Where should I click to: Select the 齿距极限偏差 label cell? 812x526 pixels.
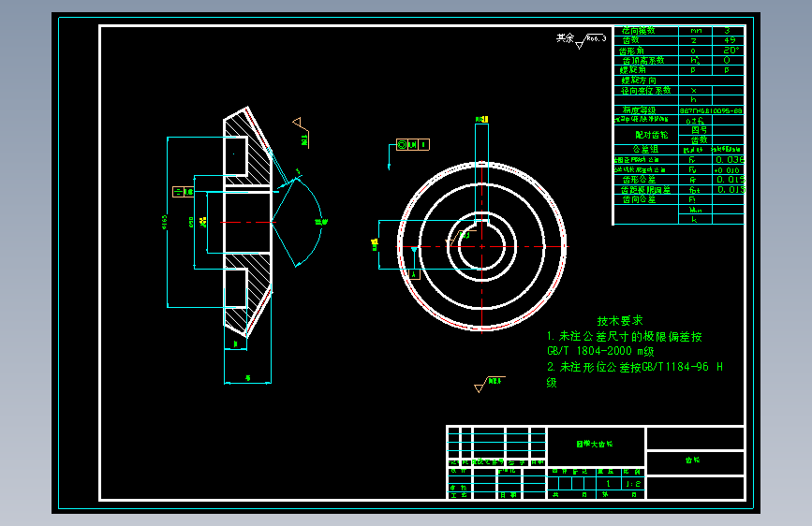tap(646, 189)
